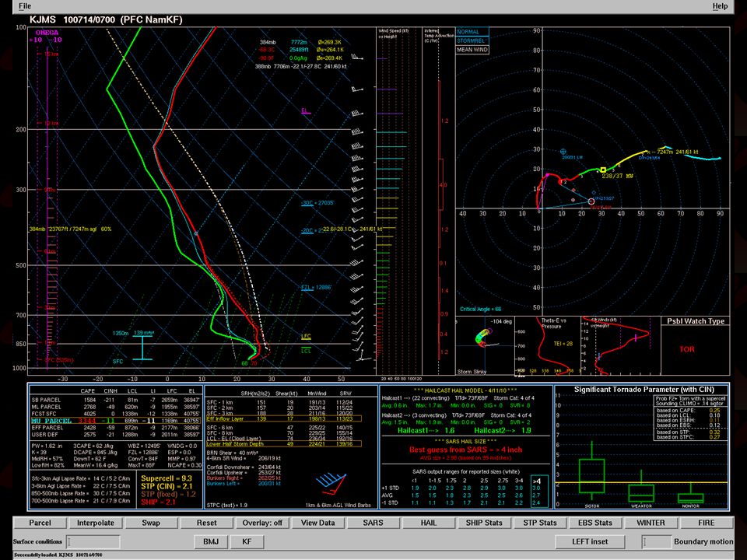Click the EL marker on the skew-T
The height and width of the screenshot is (560, 747).
tap(306, 111)
